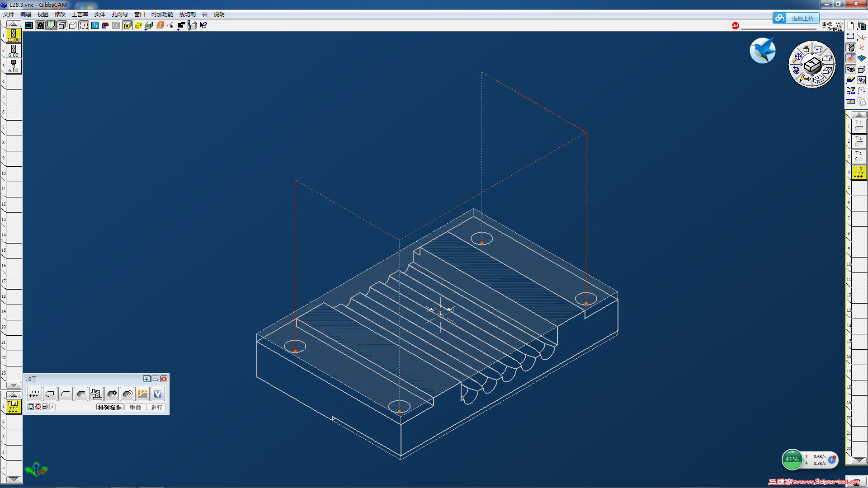Click the thread milling process icon
This screenshot has width=868, height=488.
tap(96, 394)
